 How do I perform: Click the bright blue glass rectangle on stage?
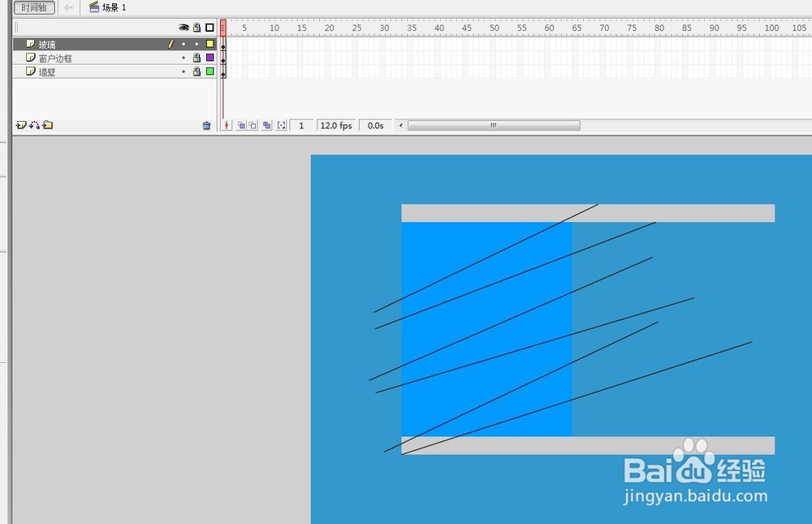486,329
